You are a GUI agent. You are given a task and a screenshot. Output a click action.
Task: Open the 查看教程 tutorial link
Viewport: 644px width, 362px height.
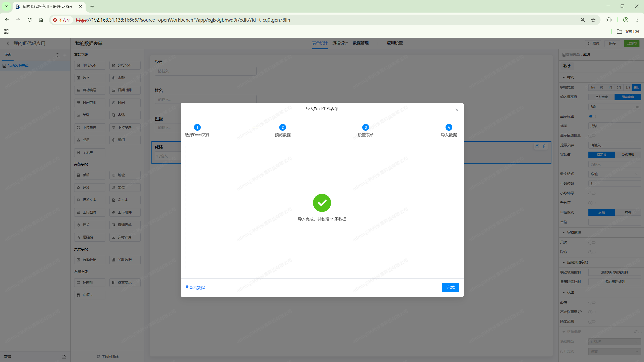(196, 288)
